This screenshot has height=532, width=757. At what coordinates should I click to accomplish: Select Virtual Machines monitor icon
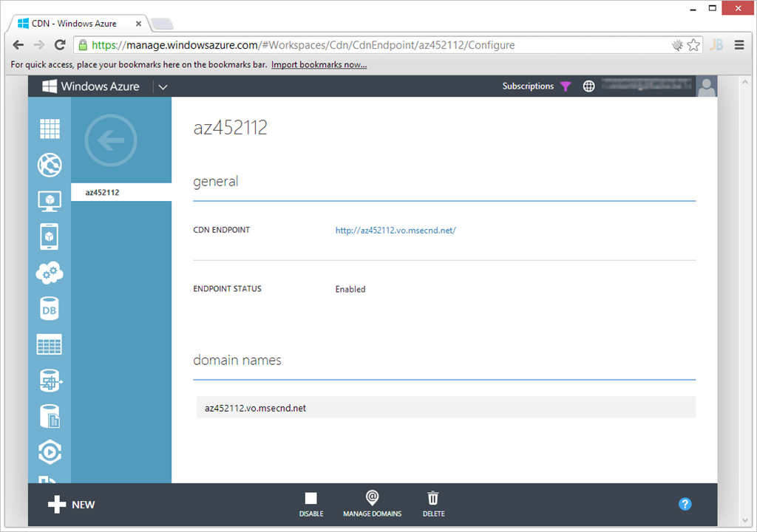tap(50, 200)
